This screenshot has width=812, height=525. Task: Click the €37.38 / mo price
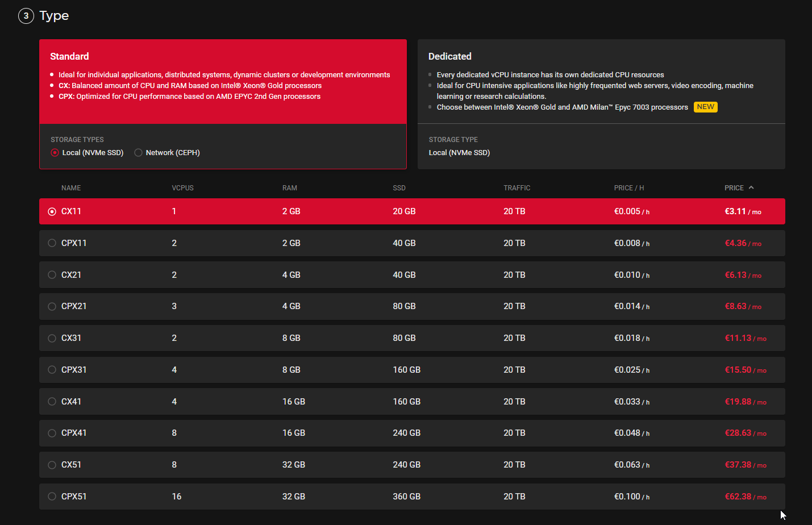tap(746, 465)
